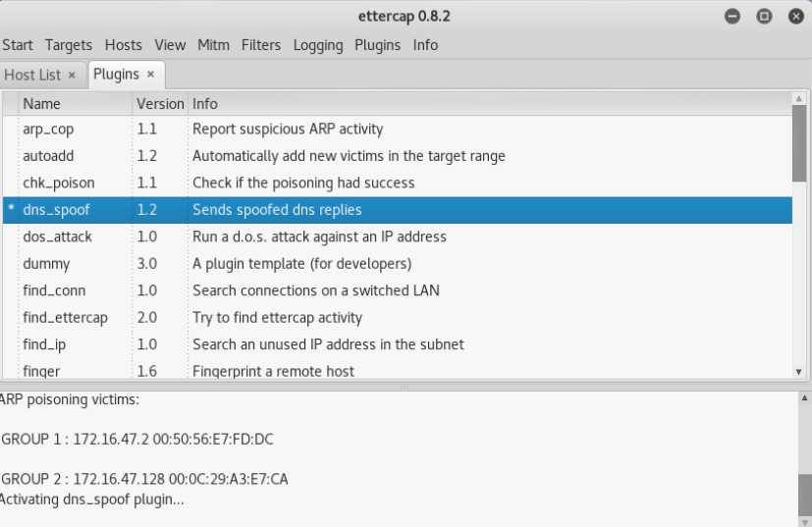Image resolution: width=812 pixels, height=527 pixels.
Task: Close the Host List tab
Action: [72, 75]
